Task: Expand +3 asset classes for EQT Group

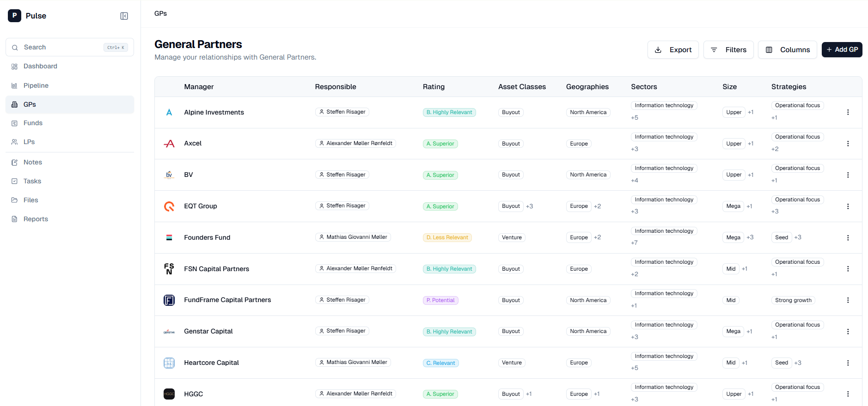Action: click(x=529, y=206)
